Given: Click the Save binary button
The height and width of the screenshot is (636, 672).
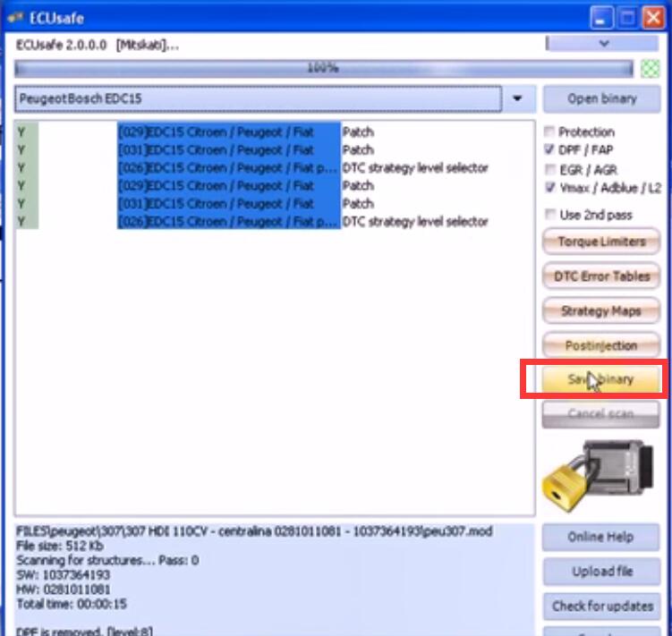Looking at the screenshot, I should [x=600, y=379].
